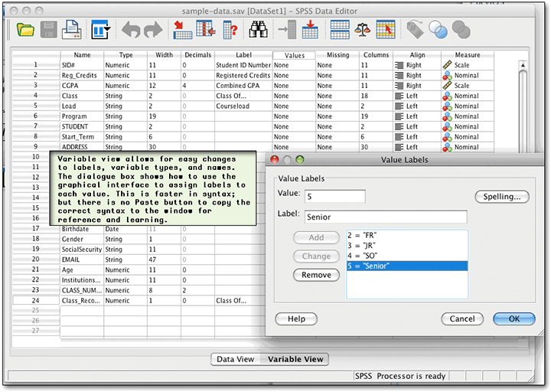Open the Variables info icon
The height and width of the screenshot is (392, 551).
point(230,30)
